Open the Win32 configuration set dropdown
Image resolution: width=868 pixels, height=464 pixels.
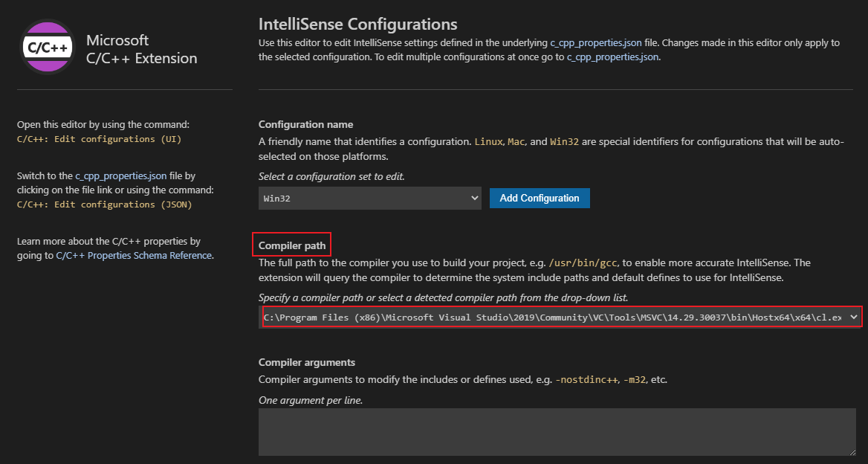click(370, 199)
